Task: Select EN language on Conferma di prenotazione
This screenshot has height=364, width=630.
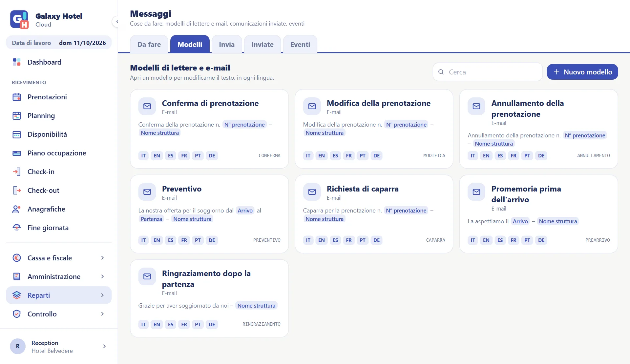Action: pos(157,155)
